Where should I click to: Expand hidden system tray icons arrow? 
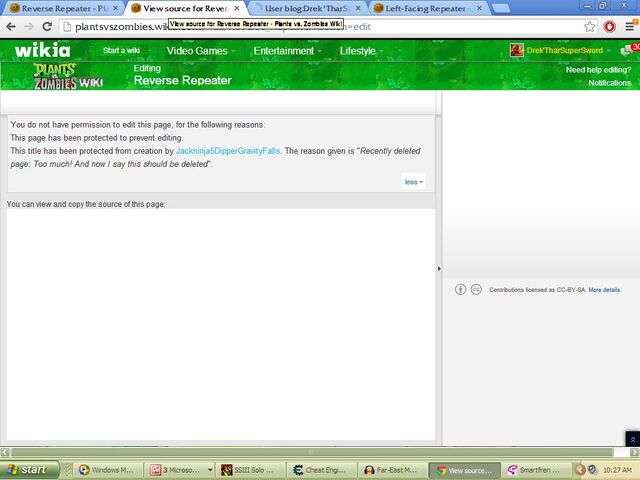[x=580, y=470]
